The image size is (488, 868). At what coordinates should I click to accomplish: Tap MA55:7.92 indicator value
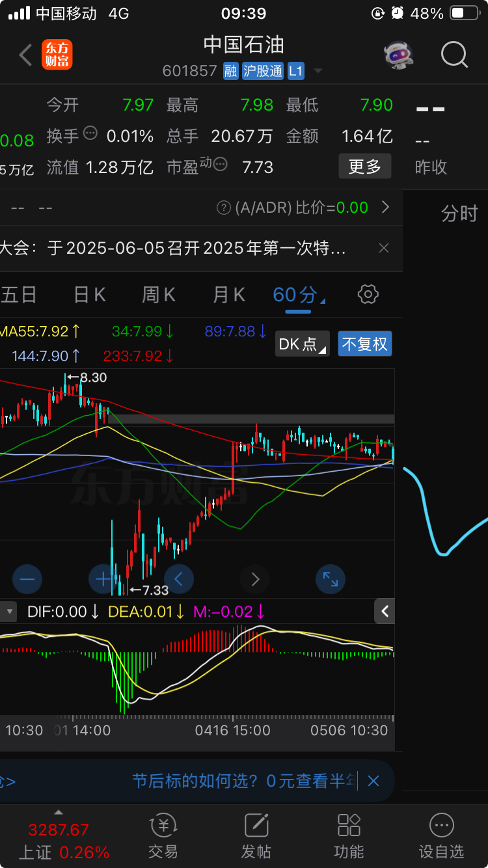[x=40, y=331]
